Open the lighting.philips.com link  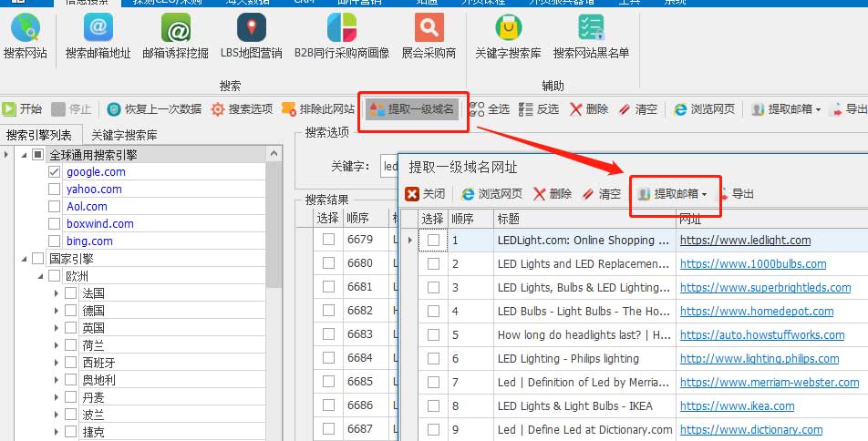[x=759, y=359]
